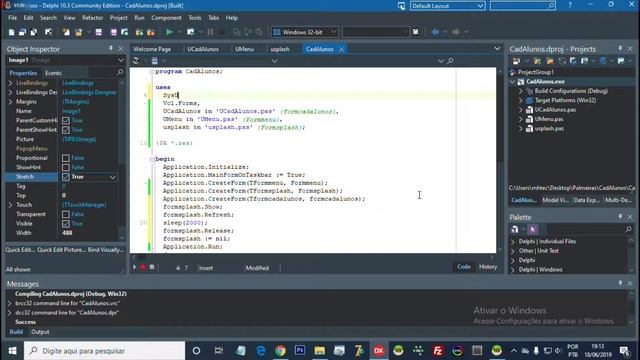Pin the Object Inspector panel

(x=111, y=49)
